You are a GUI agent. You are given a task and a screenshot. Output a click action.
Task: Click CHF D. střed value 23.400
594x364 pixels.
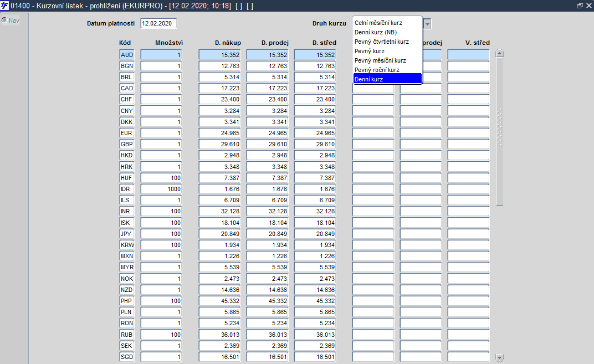click(x=315, y=99)
